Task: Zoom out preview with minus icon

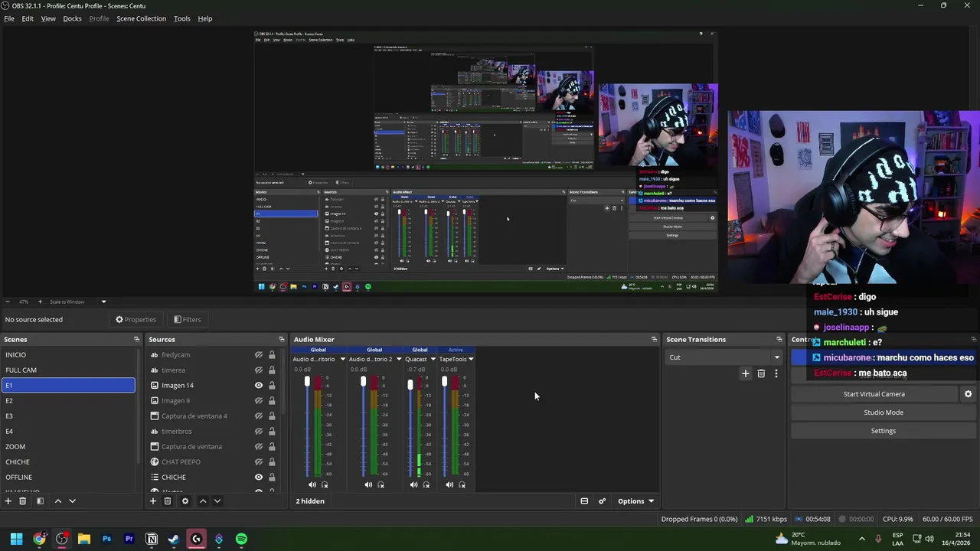Action: (8, 302)
